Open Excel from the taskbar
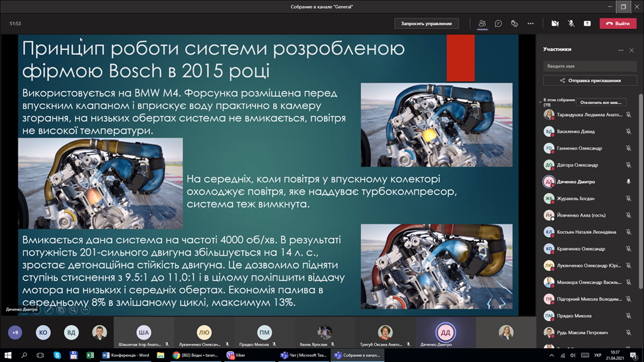Viewport: 644px width, 362px height. pyautogui.click(x=90, y=355)
